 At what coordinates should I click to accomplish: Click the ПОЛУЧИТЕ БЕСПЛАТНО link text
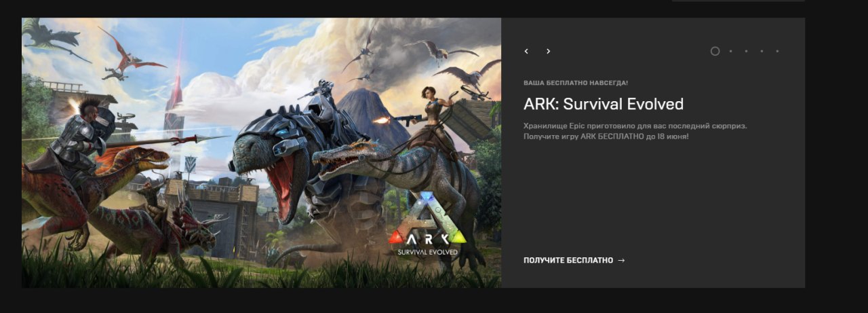pos(568,260)
